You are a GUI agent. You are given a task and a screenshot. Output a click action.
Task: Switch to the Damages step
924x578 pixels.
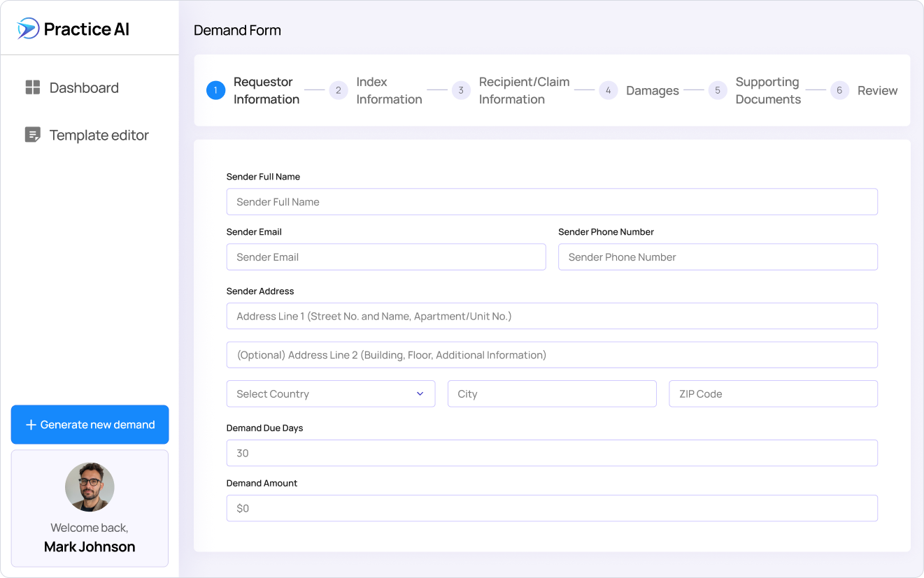coord(653,90)
